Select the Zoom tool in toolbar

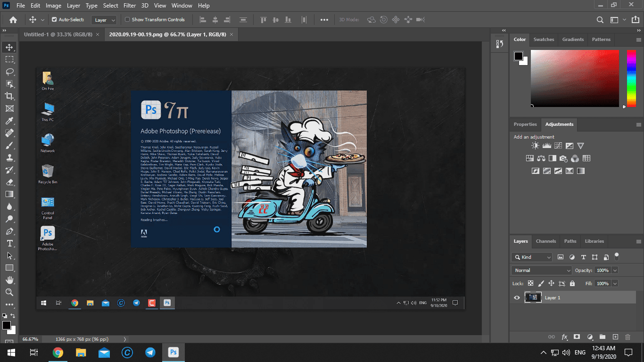(x=9, y=292)
